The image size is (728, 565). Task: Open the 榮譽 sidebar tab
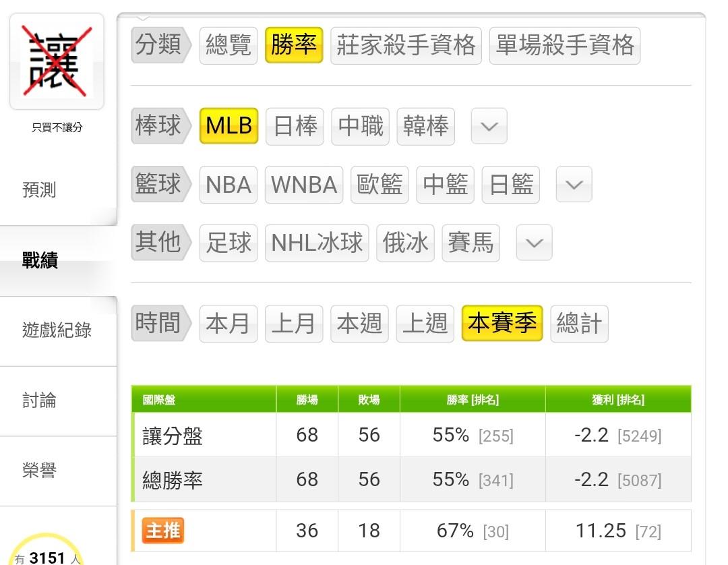click(40, 471)
